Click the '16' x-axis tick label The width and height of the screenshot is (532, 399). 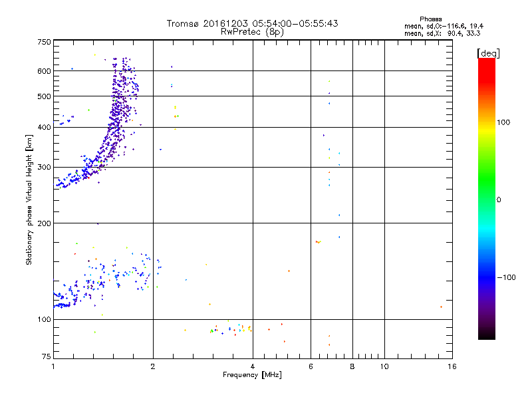[452, 366]
